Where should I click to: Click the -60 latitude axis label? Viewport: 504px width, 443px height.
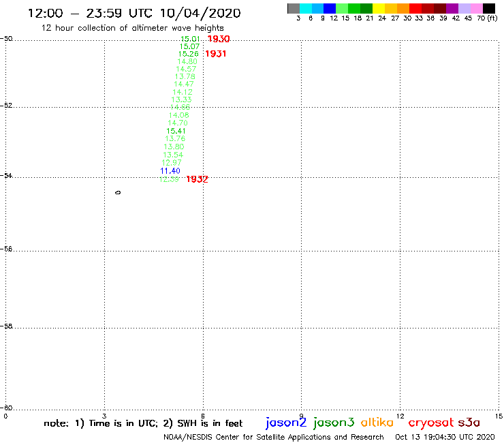point(6,408)
